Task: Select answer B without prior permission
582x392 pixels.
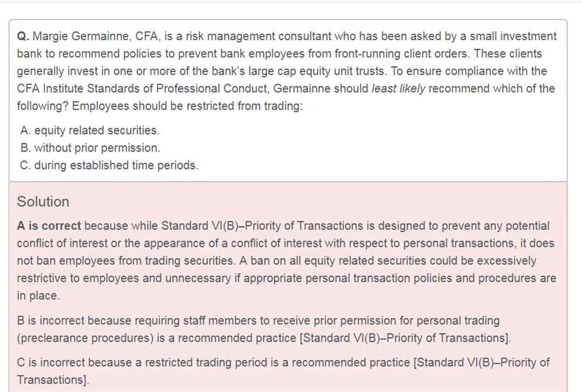Action: [x=90, y=148]
